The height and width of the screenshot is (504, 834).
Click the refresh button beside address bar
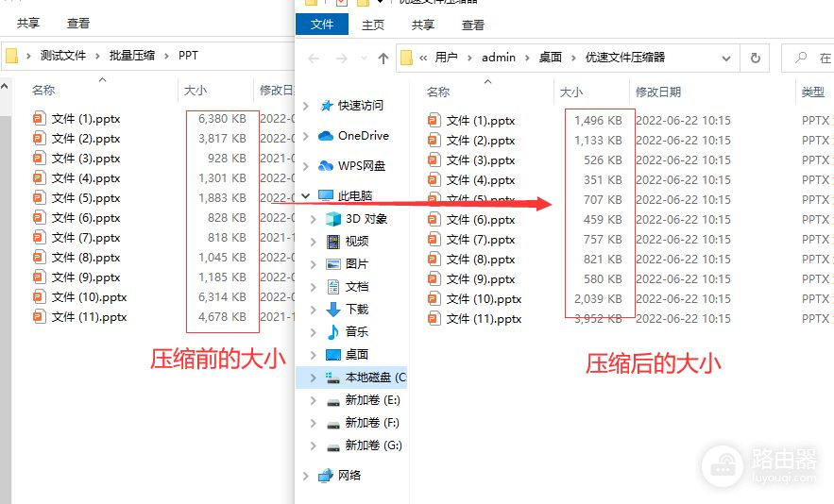755,58
